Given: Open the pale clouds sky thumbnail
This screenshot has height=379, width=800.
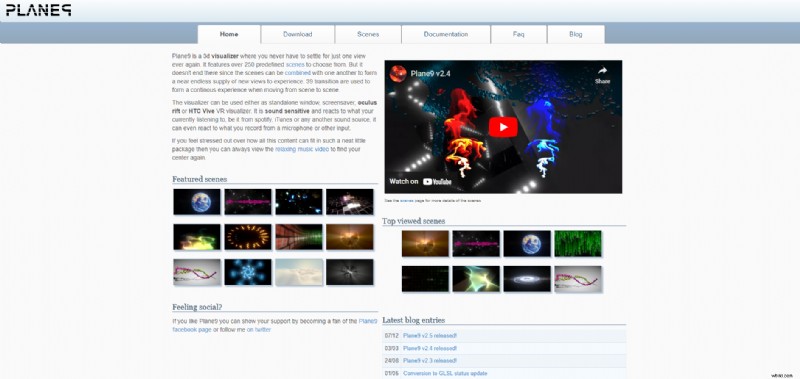Looking at the screenshot, I should point(299,272).
